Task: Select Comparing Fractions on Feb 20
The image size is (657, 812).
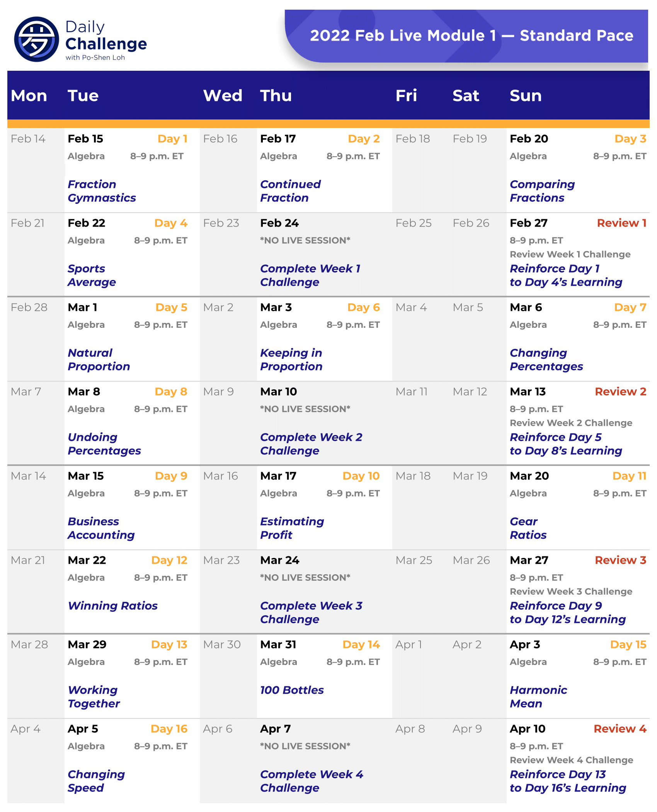Action: tap(542, 191)
